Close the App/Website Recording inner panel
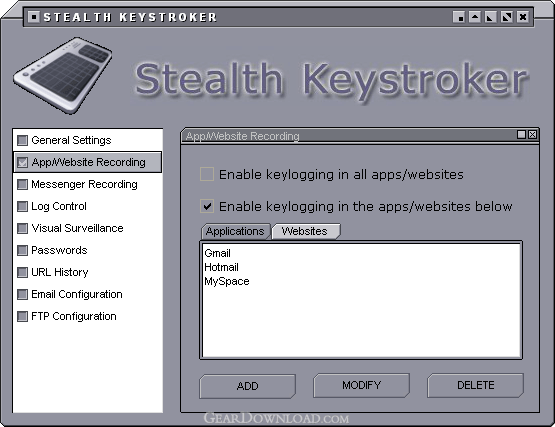Screen dimensions: 555x427 (532, 135)
